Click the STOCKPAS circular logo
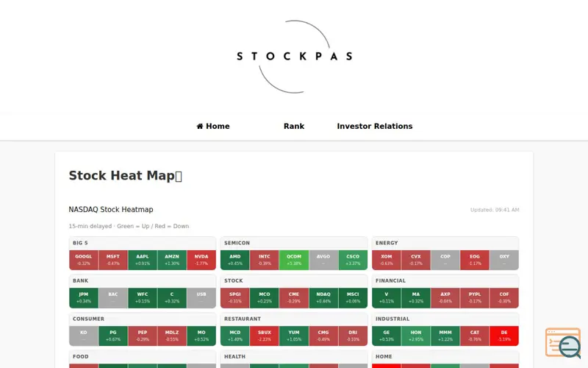 coord(295,57)
